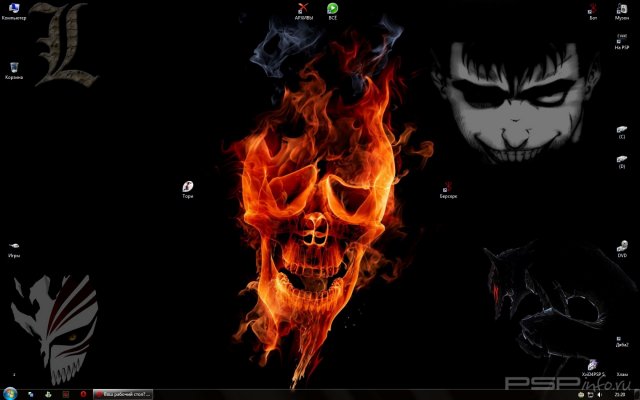Open the Музон desktop icon
The height and width of the screenshot is (400, 640).
pyautogui.click(x=622, y=10)
